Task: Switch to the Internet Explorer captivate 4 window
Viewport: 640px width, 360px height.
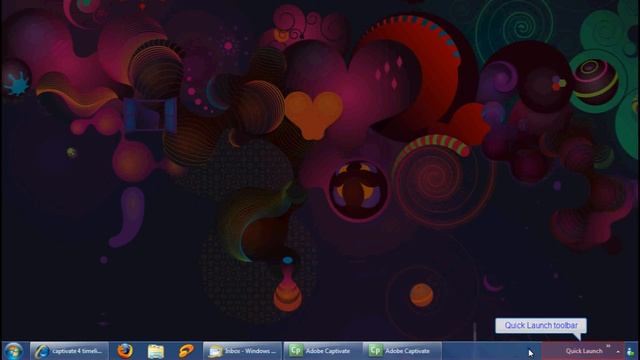Action: tap(69, 351)
